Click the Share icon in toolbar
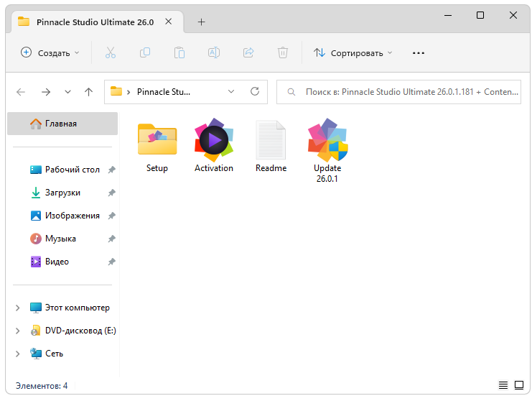This screenshot has width=532, height=401. coord(248,53)
